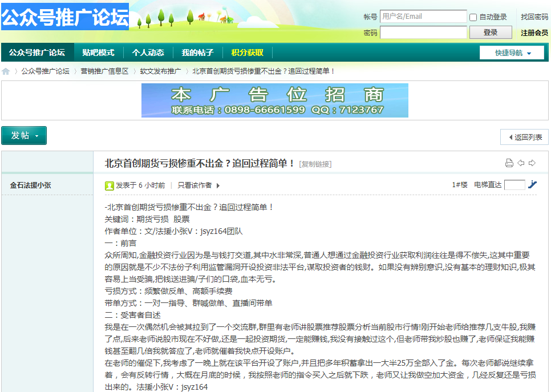Click the 发表于 6 小时前 text
The width and height of the screenshot is (551, 392).
pyautogui.click(x=140, y=185)
